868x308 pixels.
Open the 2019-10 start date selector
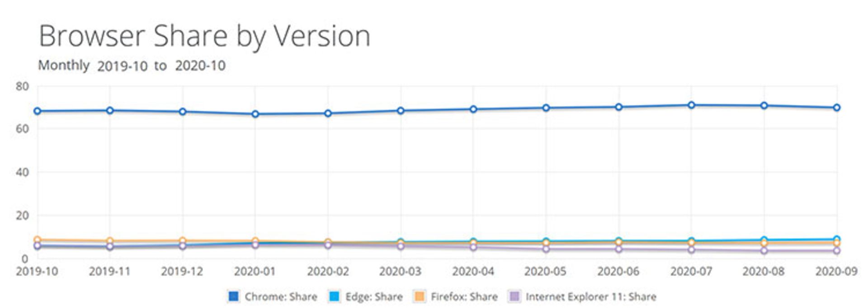122,66
